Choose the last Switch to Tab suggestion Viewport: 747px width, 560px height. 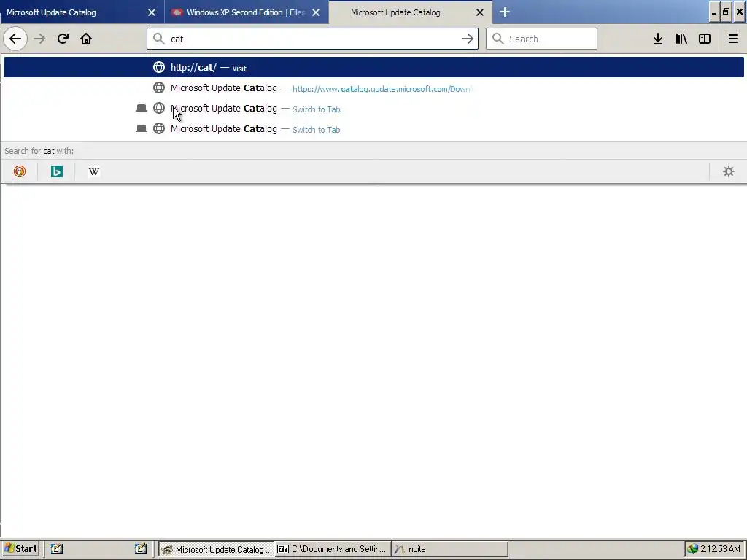click(373, 129)
